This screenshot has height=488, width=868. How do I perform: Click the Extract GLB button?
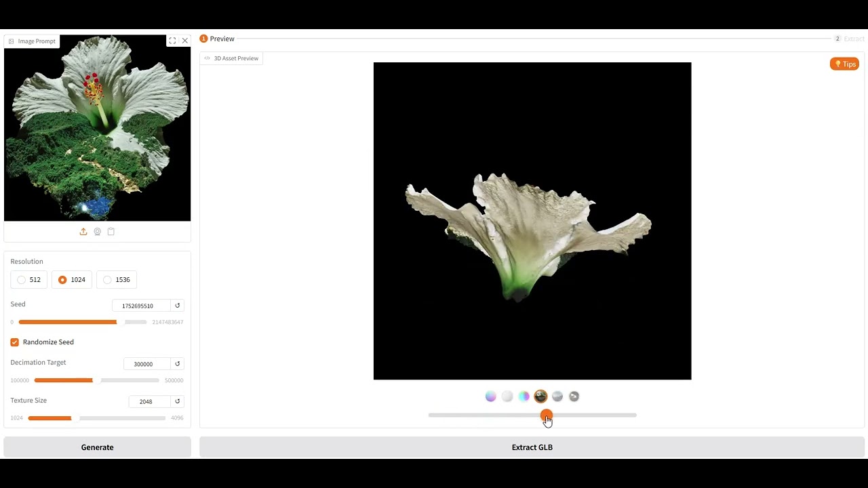click(x=532, y=447)
